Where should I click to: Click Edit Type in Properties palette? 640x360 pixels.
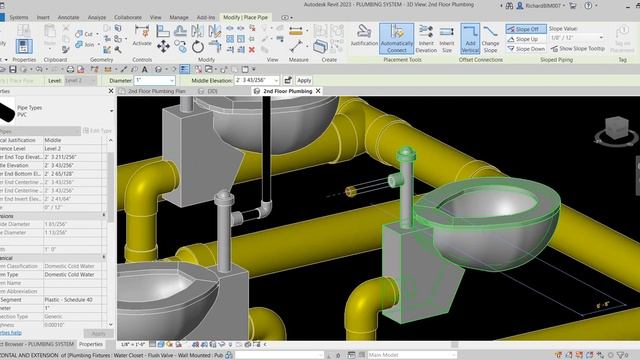[97, 131]
